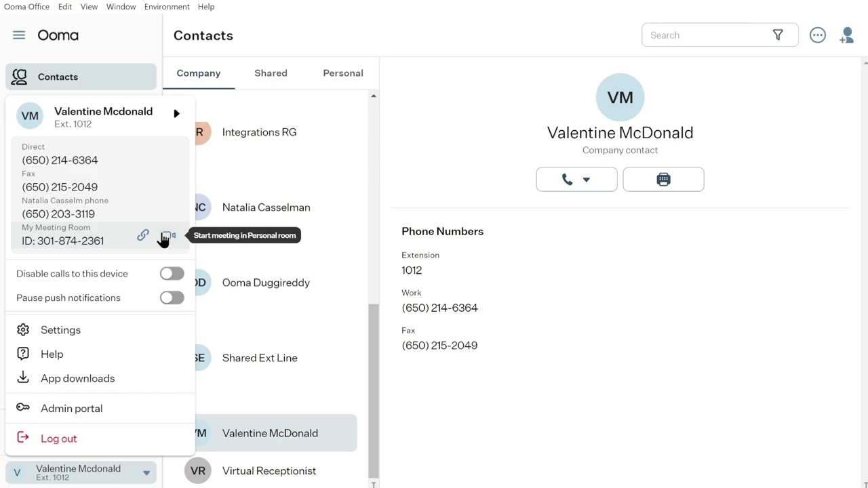
Task: Select Valentine McDonald contact row
Action: pyautogui.click(x=270, y=433)
